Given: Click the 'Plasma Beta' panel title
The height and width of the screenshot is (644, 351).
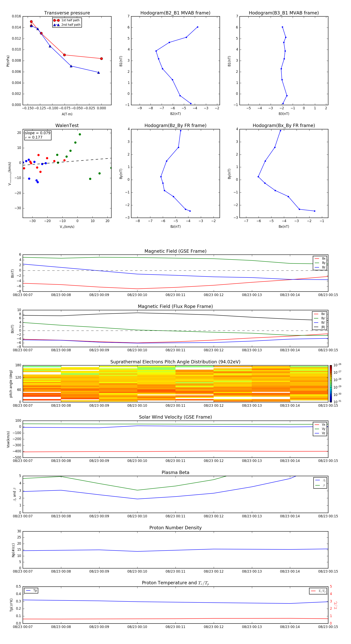Looking at the screenshot, I should tap(175, 472).
